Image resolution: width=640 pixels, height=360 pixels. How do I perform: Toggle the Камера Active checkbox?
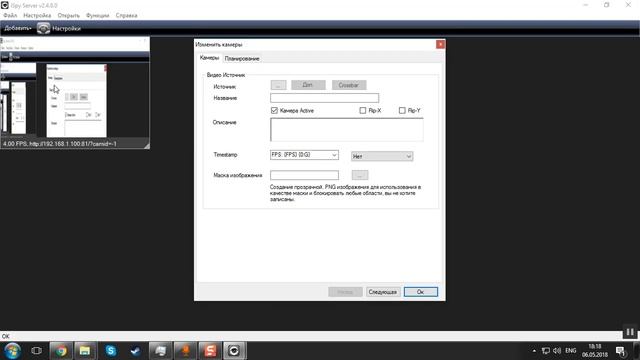tap(274, 110)
